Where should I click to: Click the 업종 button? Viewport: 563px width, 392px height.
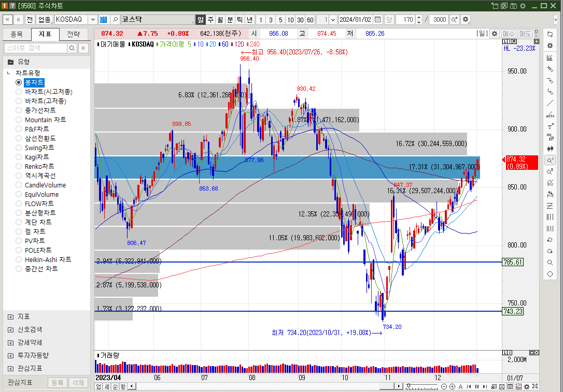[45, 19]
